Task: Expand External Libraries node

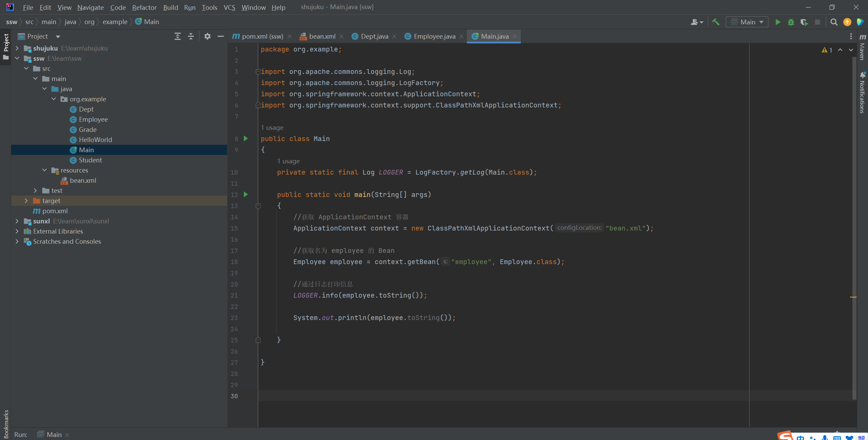Action: [17, 231]
